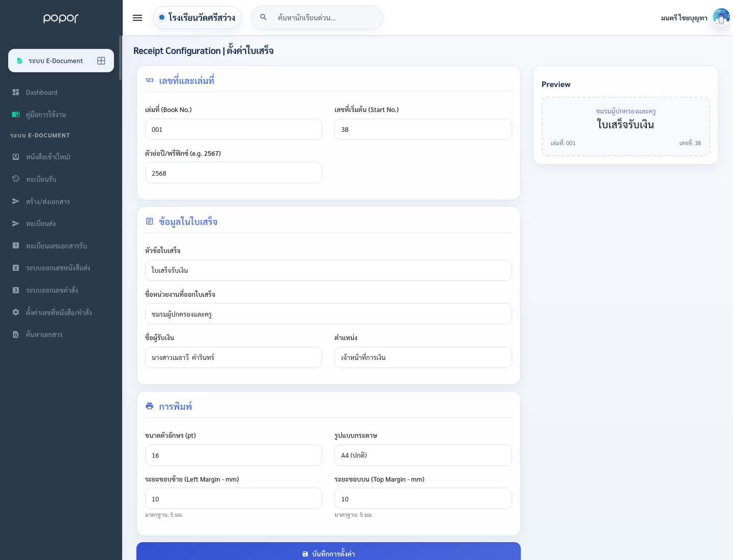Click the คู่มือการใช้งาน book icon
Image resolution: width=733 pixels, height=560 pixels.
16,115
